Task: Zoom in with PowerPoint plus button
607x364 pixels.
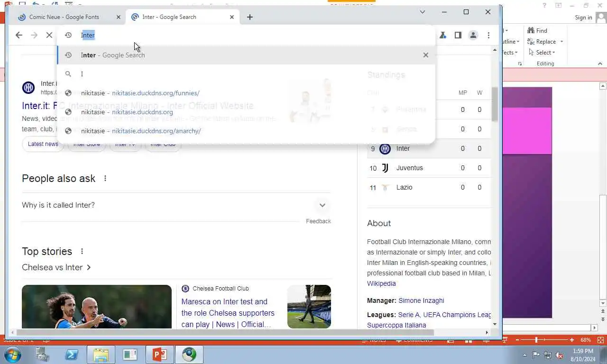Action: coord(572,340)
